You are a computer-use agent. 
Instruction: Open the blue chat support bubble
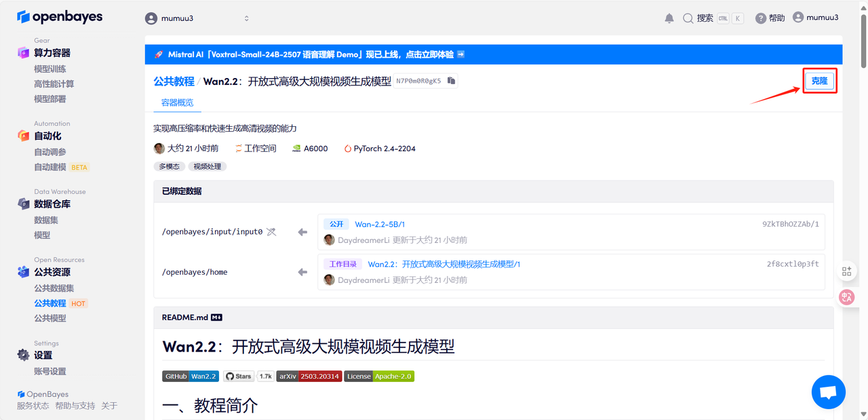(x=828, y=392)
